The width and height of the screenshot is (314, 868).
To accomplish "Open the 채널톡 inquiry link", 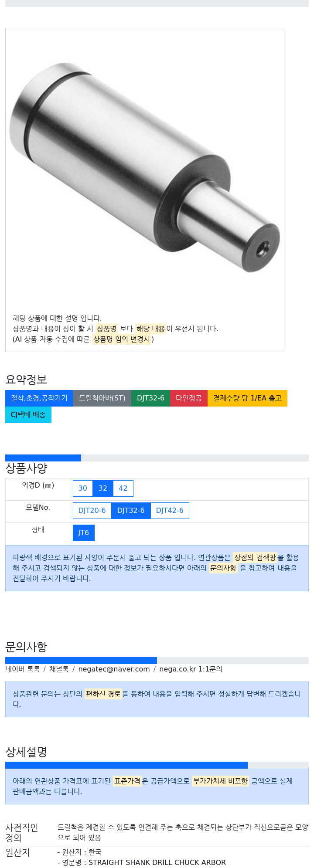I will pos(59,669).
